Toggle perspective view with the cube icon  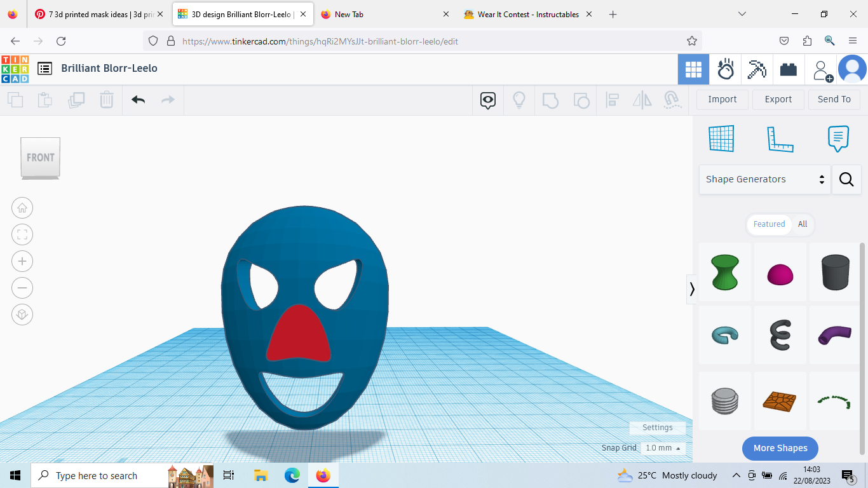(22, 315)
